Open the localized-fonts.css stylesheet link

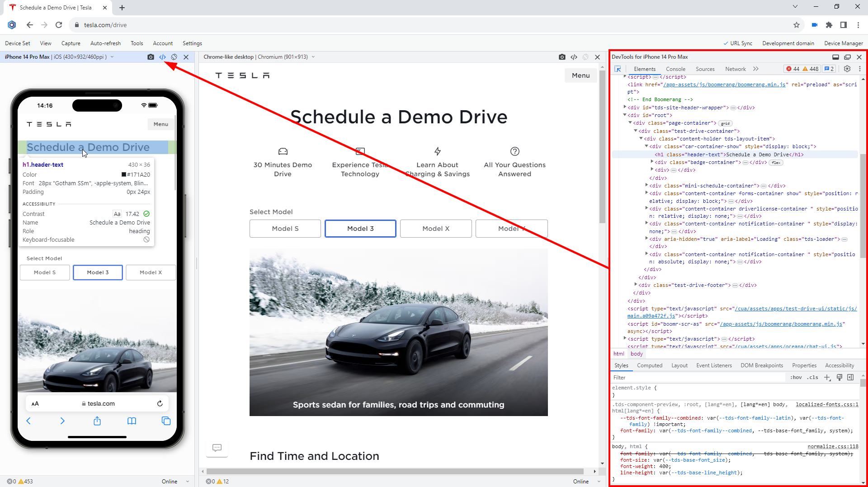[827, 404]
